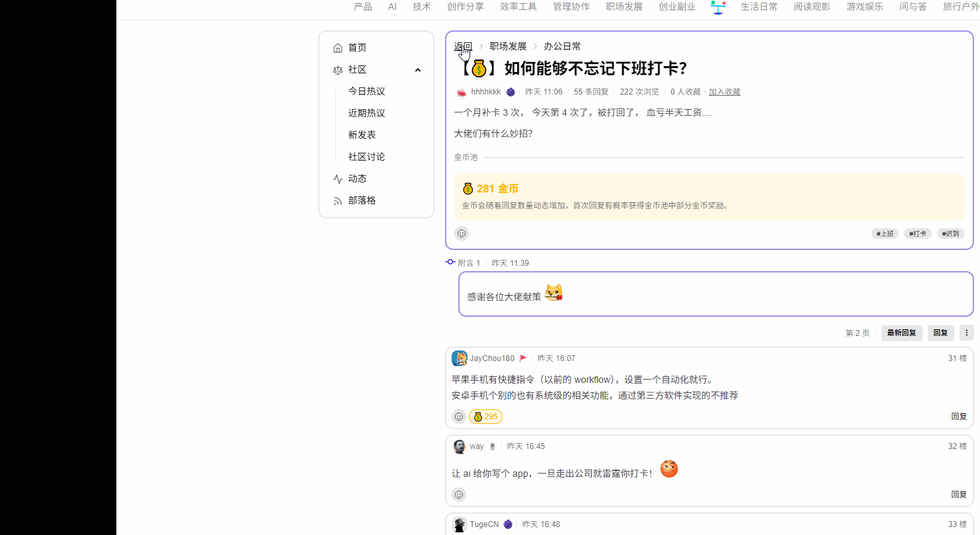
Task: Click JayChou180's avatar image
Action: [460, 358]
